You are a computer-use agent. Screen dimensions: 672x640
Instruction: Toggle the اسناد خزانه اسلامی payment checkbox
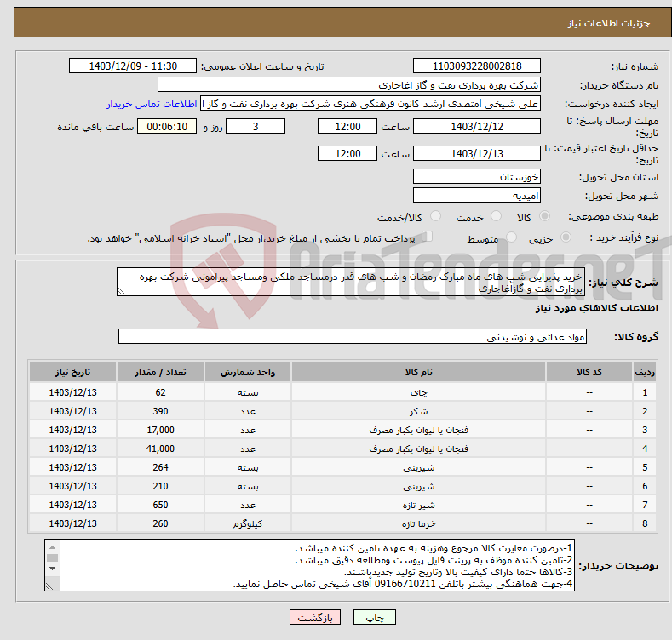(x=428, y=237)
